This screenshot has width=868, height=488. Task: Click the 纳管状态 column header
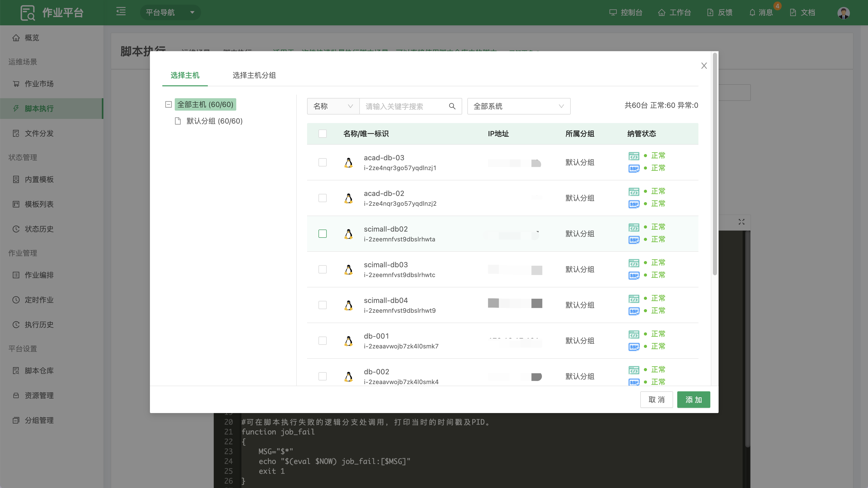click(642, 134)
